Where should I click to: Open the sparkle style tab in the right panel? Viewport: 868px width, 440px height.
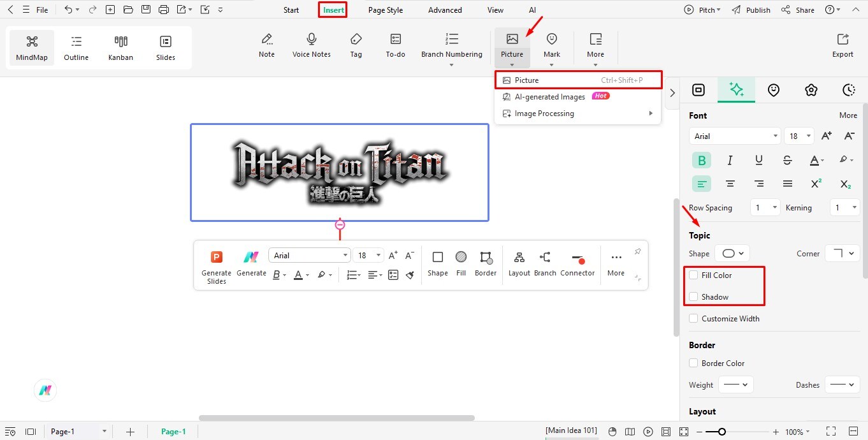[736, 90]
